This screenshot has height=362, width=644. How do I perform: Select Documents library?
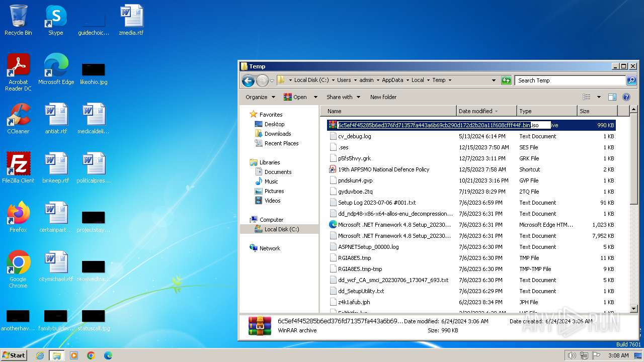[278, 172]
